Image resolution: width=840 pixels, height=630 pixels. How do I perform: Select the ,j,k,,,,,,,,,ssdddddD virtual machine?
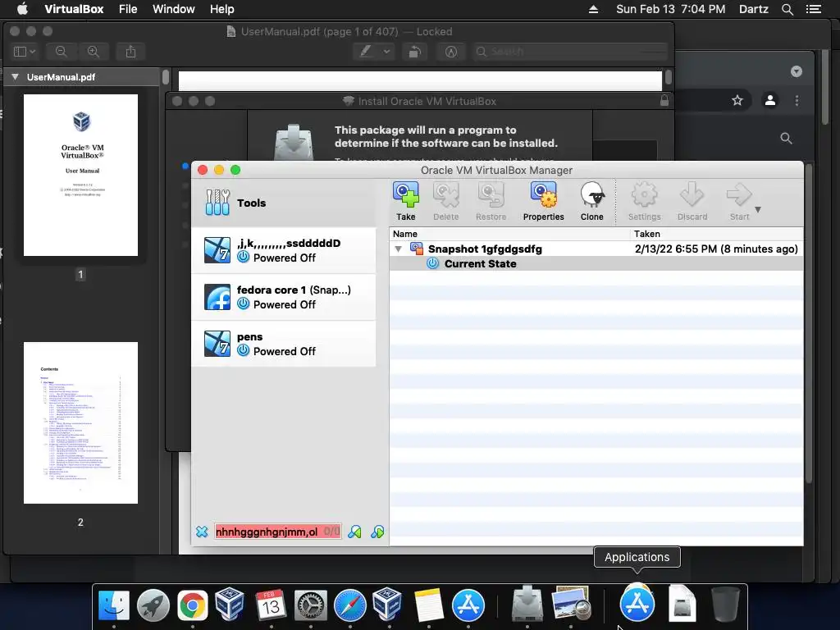point(284,250)
